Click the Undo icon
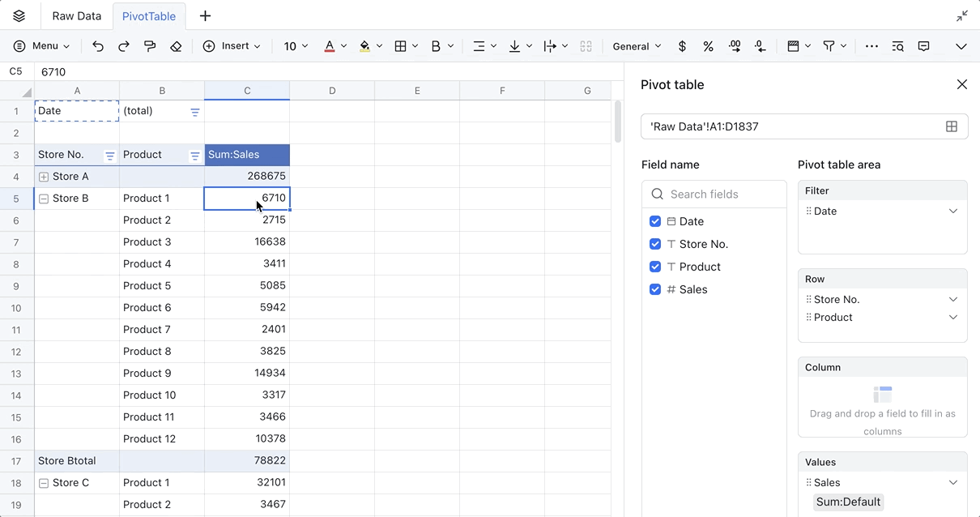Screen dimensions: 980x517 pyautogui.click(x=98, y=46)
